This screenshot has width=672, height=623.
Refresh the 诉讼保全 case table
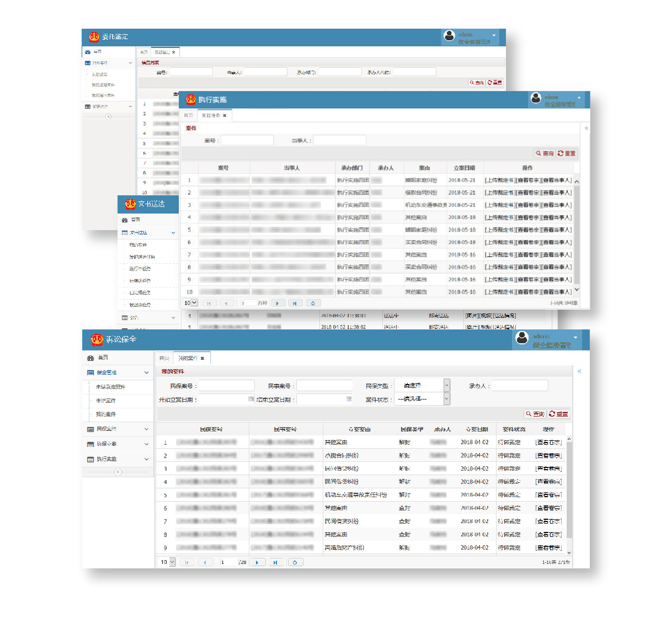(295, 562)
